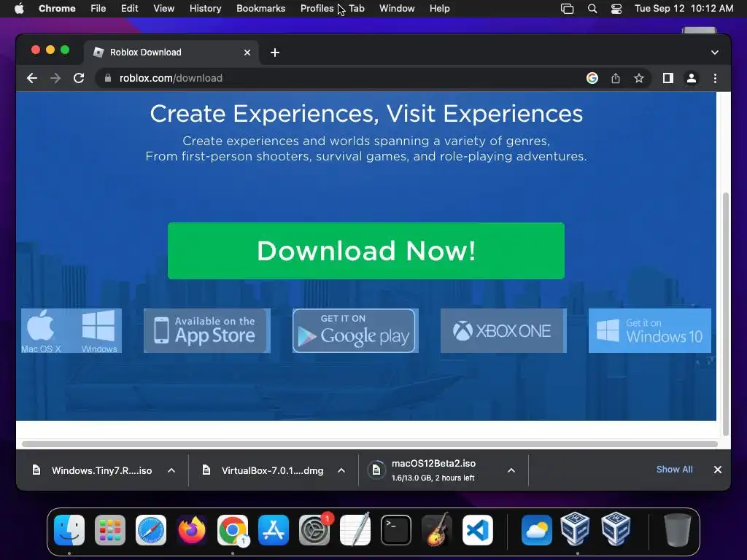Select the Mac OS X platform icon
This screenshot has width=747, height=560.
41,331
